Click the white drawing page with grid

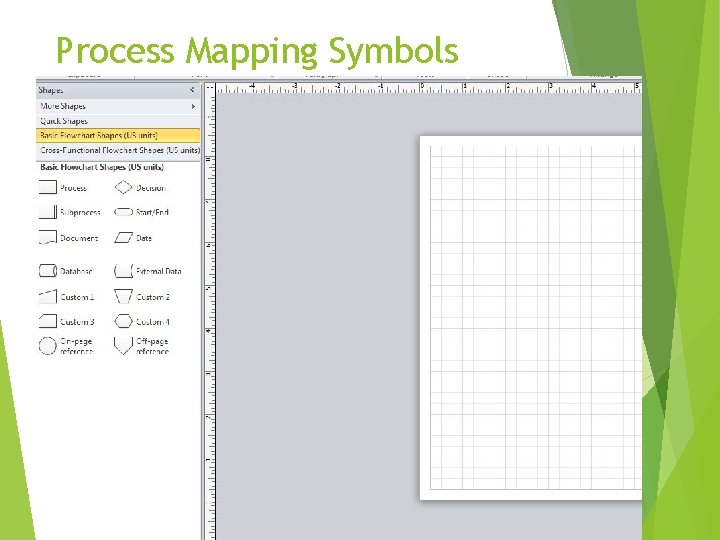(531, 318)
